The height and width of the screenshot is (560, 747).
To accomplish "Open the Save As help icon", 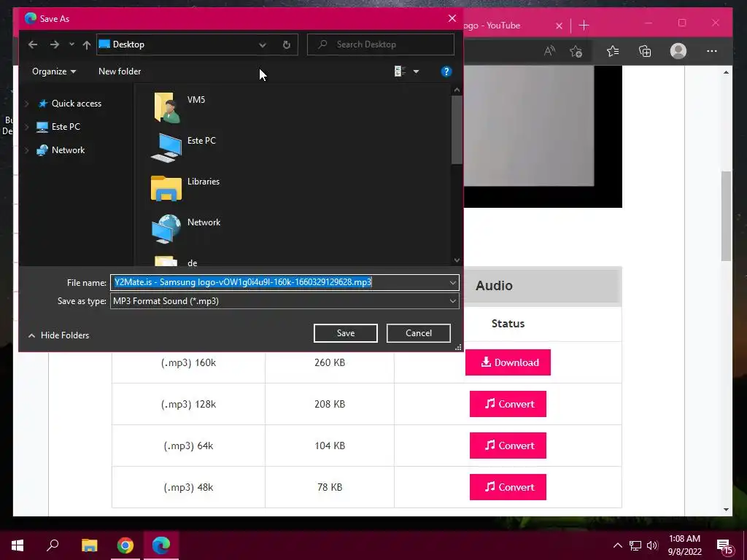I will [446, 71].
